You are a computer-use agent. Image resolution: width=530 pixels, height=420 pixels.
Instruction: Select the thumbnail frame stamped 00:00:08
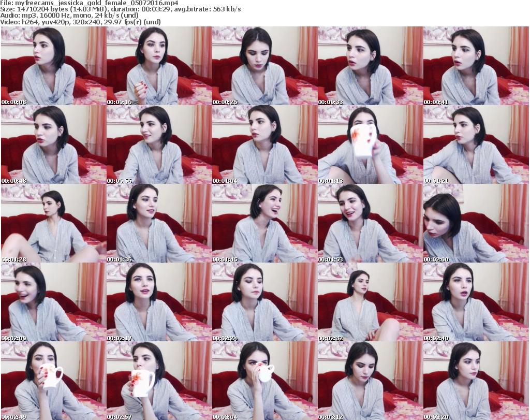click(53, 66)
